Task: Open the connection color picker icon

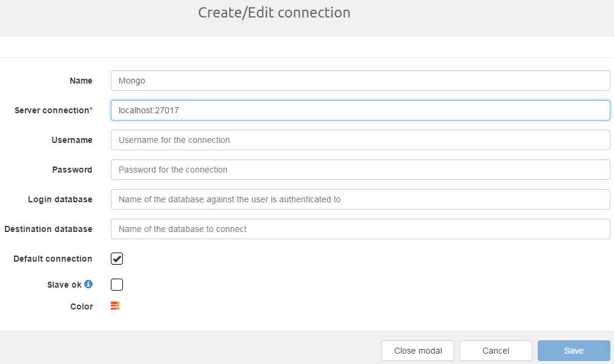Action: pyautogui.click(x=115, y=306)
